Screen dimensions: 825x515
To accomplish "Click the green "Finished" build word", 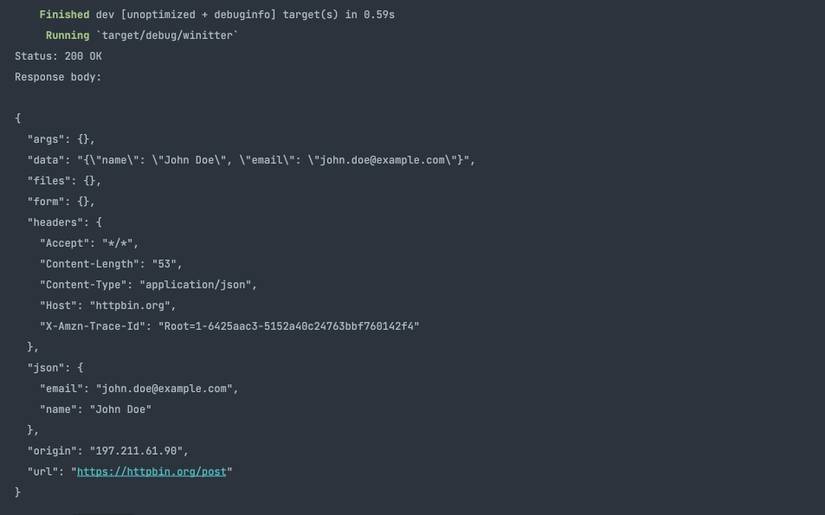I will tap(64, 15).
